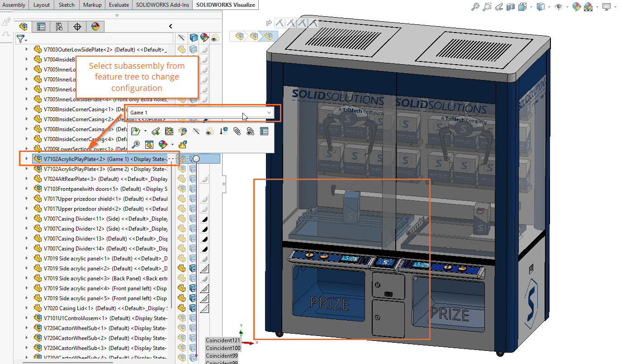
Task: Toggle Show Hidden Components in context toolbar
Action: [x=209, y=131]
